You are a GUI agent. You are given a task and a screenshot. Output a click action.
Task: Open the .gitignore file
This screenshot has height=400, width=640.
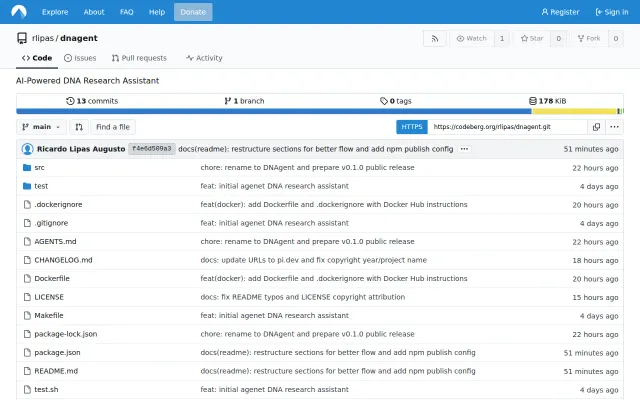click(51, 223)
